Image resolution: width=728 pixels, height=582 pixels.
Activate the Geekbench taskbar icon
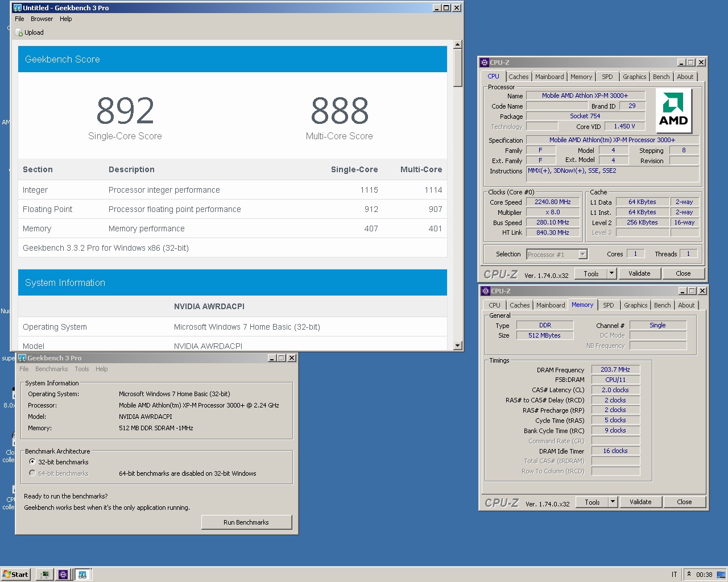82,575
